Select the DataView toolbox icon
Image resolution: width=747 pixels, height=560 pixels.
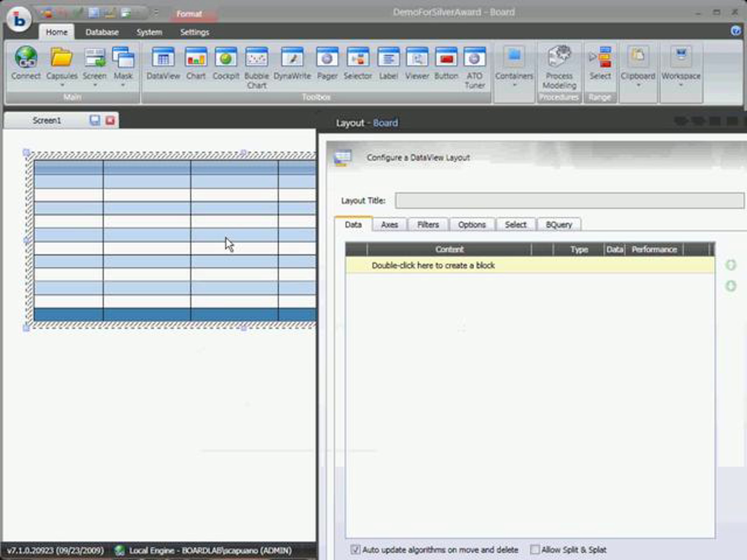(163, 58)
